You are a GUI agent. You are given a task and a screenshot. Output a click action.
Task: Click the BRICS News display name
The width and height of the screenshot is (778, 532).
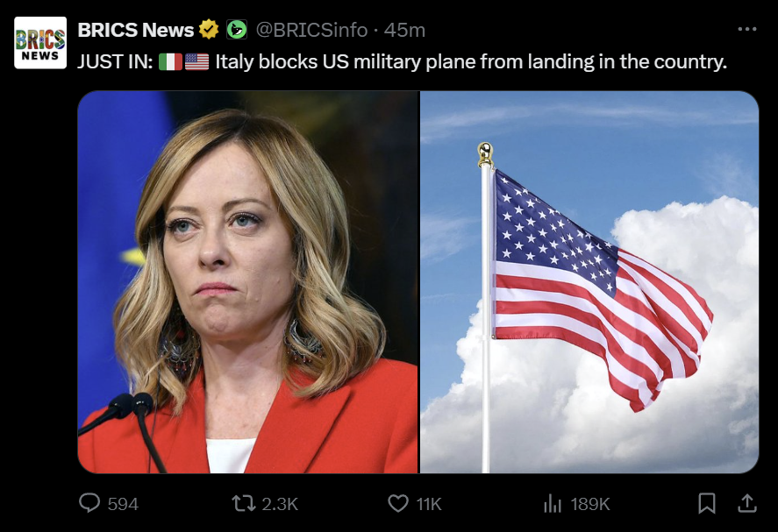[135, 31]
